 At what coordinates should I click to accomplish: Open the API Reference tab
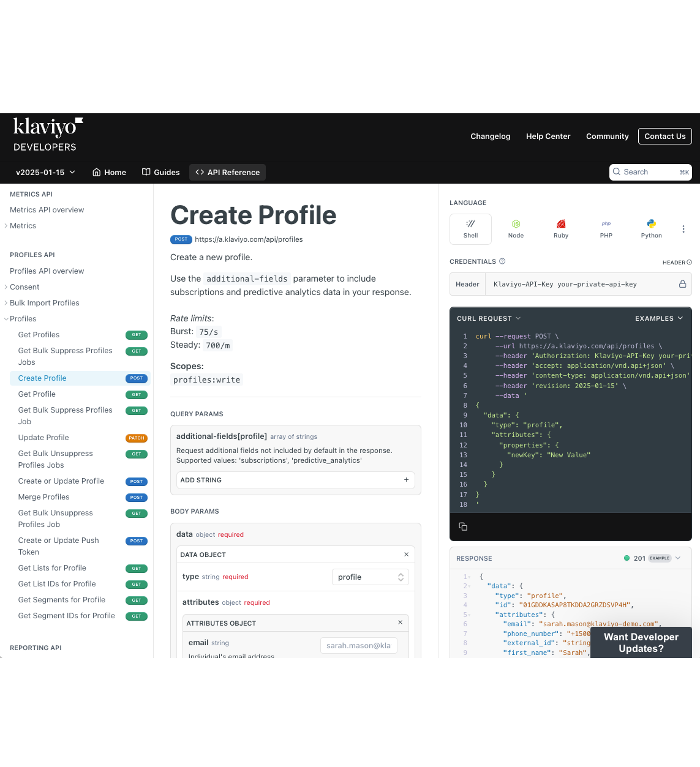point(227,172)
